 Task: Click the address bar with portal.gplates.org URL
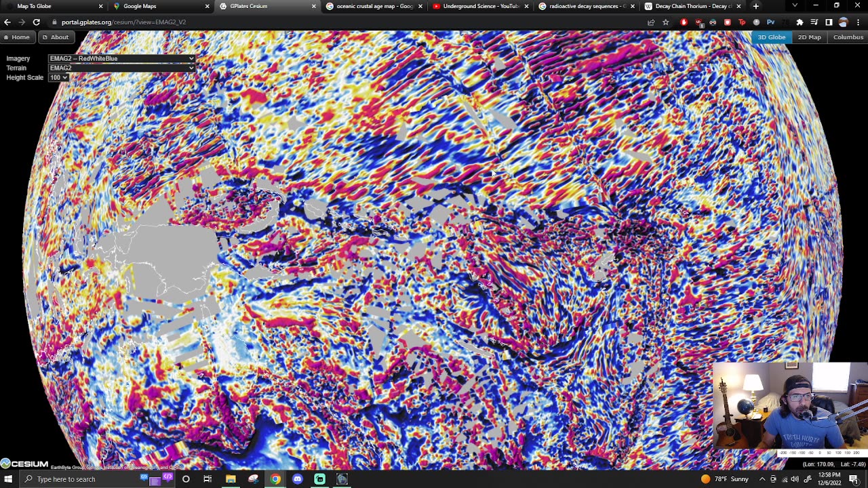(346, 22)
